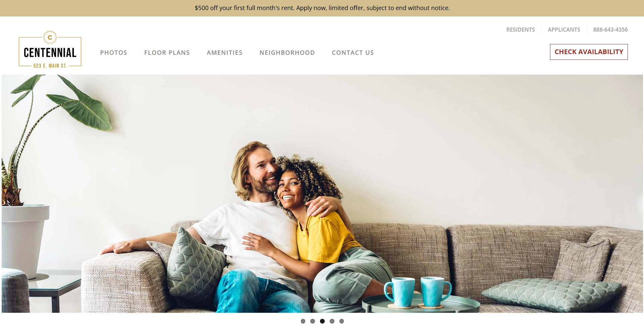Click the couple-on-sofa hero image
Screen dimensions: 644x330
(x=322, y=194)
